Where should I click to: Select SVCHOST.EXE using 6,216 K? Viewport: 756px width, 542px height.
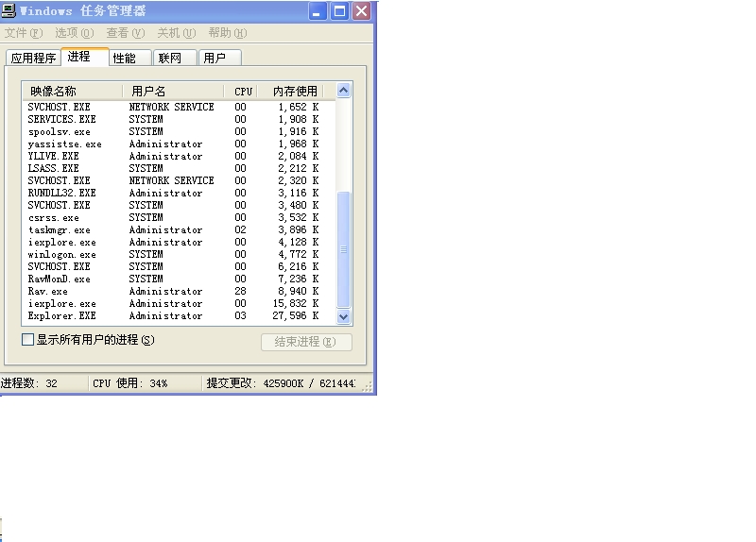tap(179, 266)
